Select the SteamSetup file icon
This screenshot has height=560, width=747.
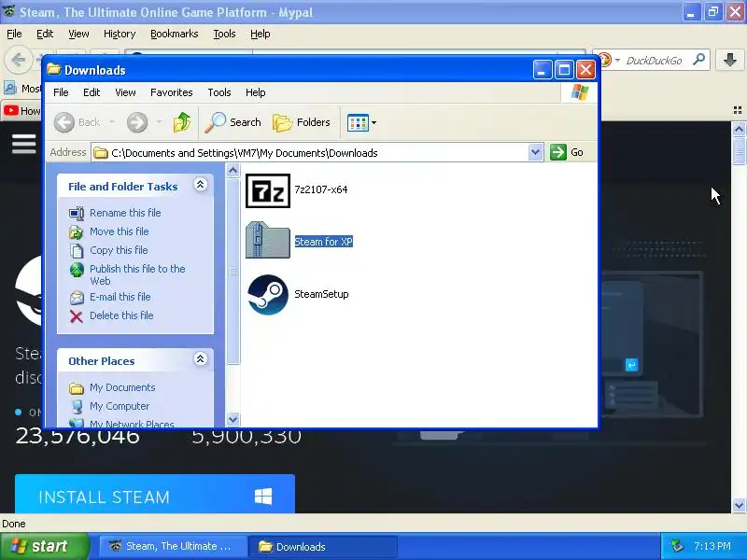pyautogui.click(x=268, y=295)
